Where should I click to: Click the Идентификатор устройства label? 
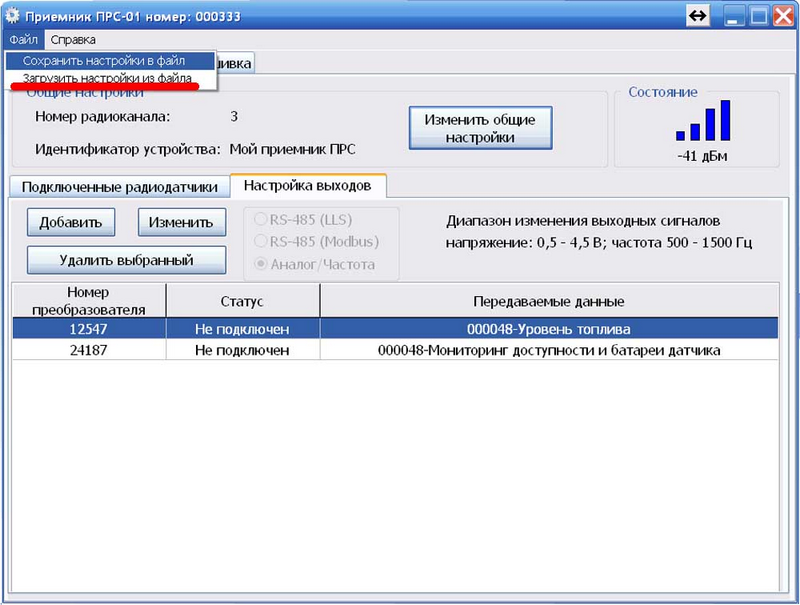(x=128, y=149)
